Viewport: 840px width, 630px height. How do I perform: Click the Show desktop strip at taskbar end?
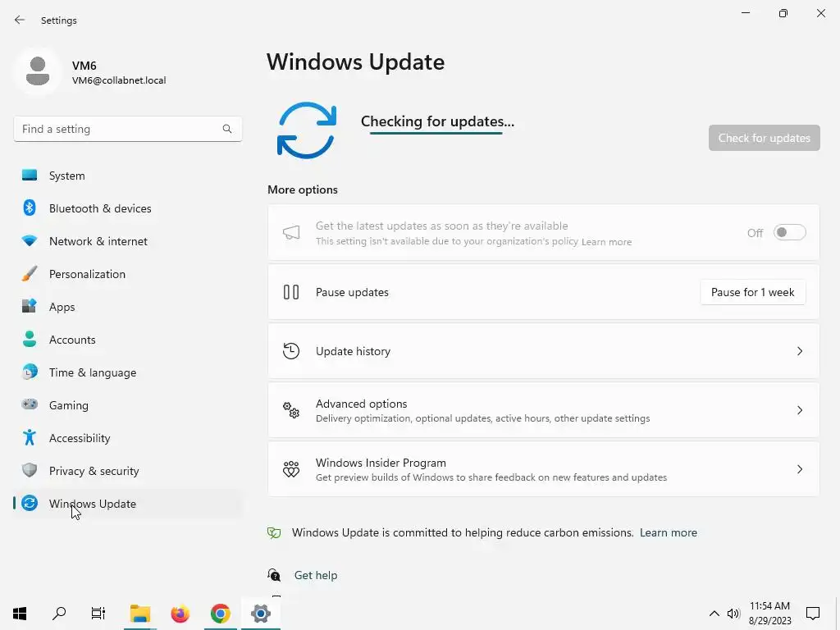tap(837, 614)
